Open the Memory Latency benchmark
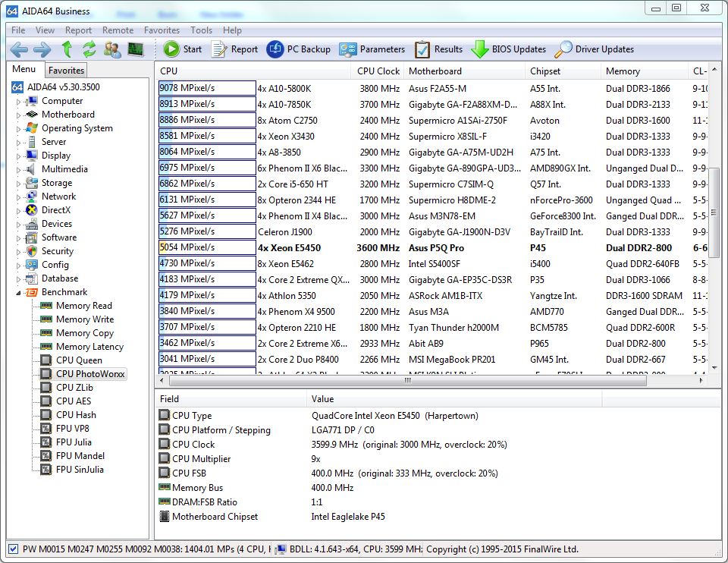 click(x=90, y=347)
